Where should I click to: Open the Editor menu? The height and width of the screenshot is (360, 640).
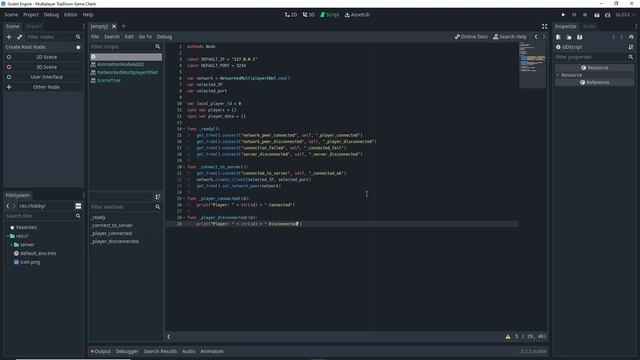coord(70,15)
